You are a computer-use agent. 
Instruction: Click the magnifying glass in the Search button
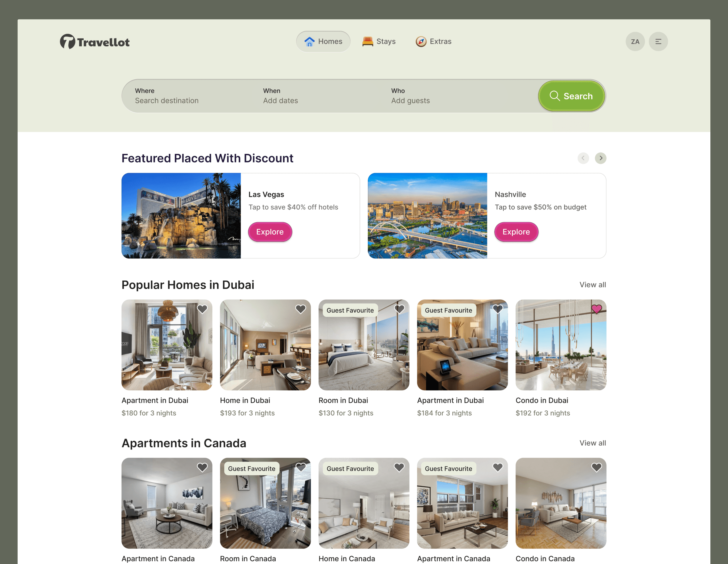pyautogui.click(x=555, y=96)
